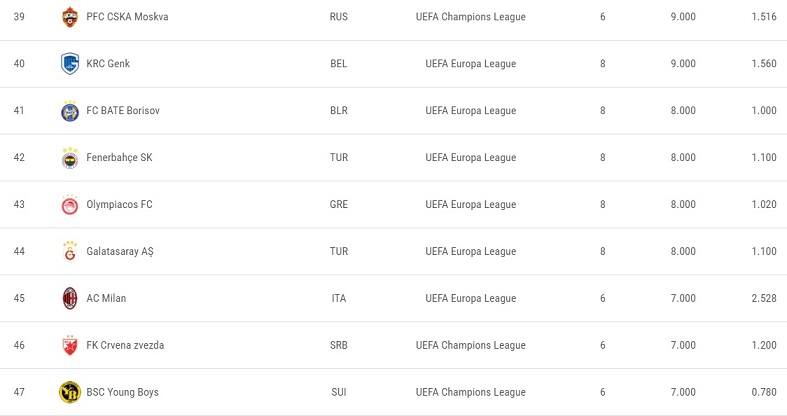Image resolution: width=787 pixels, height=416 pixels.
Task: Click the FK Crvena zvezda club crest
Action: point(70,345)
